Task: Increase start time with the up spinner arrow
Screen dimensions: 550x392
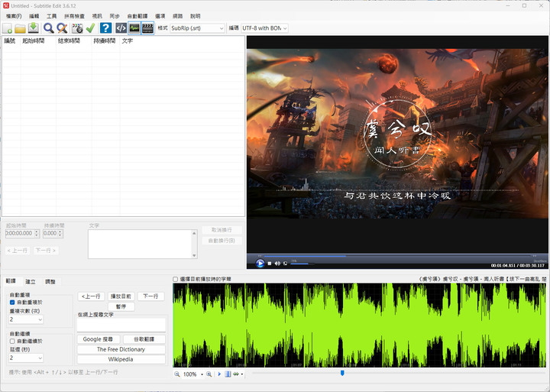Action: pyautogui.click(x=37, y=232)
